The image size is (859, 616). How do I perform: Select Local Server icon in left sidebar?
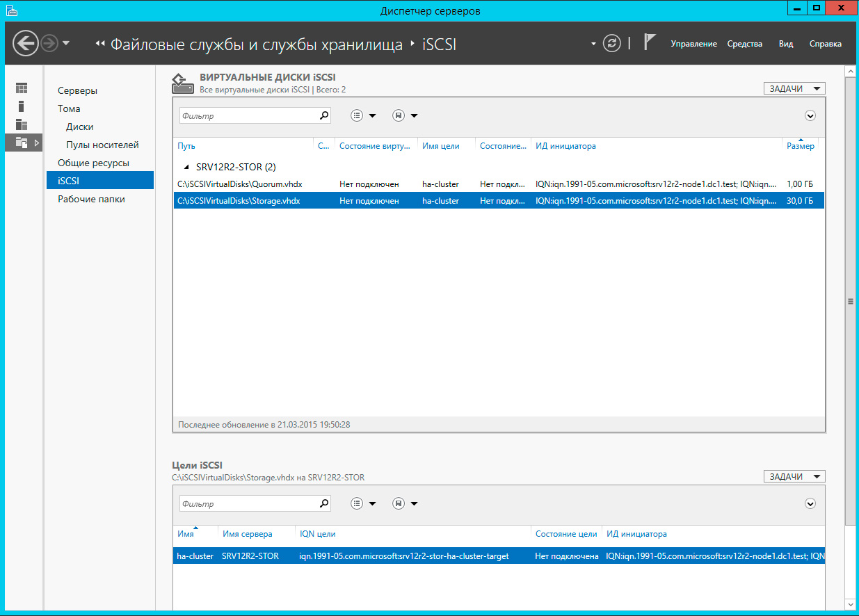(x=22, y=106)
